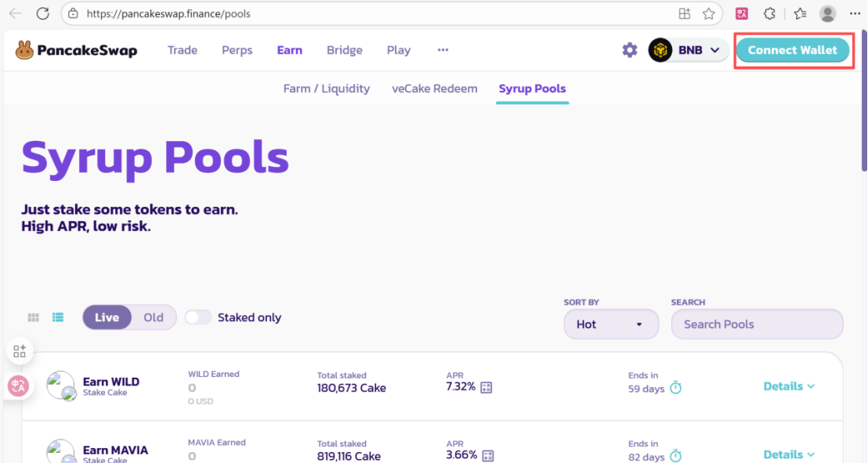Open the APR calculator for MAVIA pool
The height and width of the screenshot is (463, 868).
(x=488, y=455)
